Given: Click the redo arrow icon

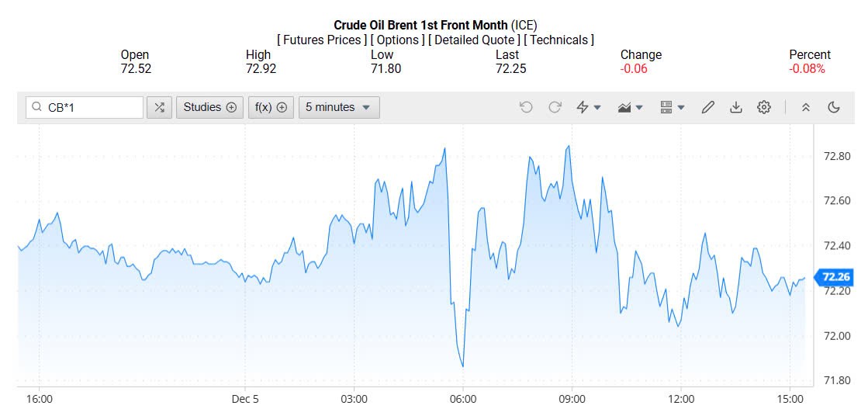Looking at the screenshot, I should pos(555,107).
